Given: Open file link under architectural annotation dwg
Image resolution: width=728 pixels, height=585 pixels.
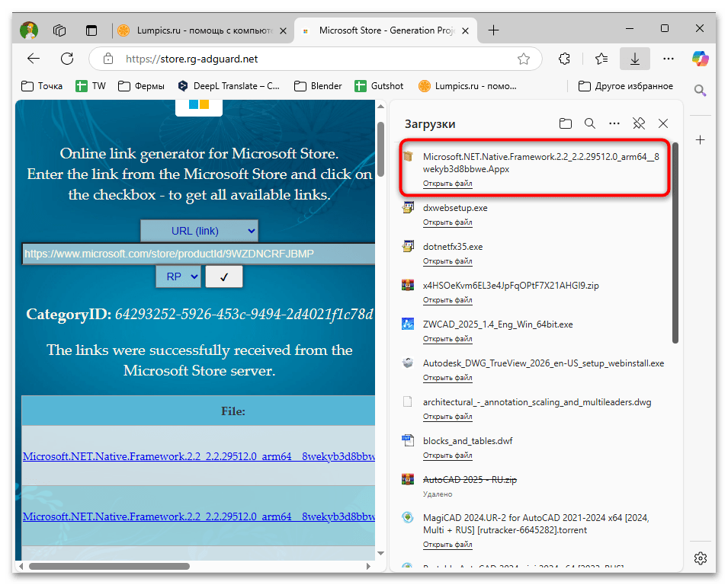Looking at the screenshot, I should (x=447, y=417).
